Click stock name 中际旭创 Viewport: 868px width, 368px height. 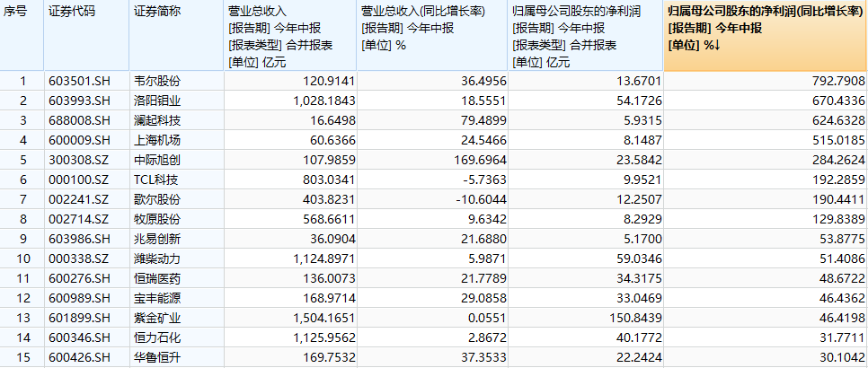tap(157, 161)
